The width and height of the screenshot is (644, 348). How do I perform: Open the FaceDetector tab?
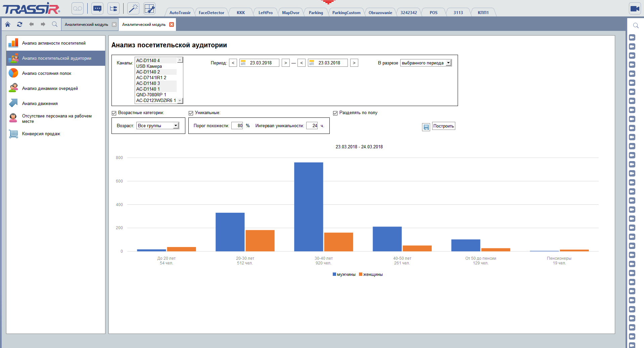[211, 12]
